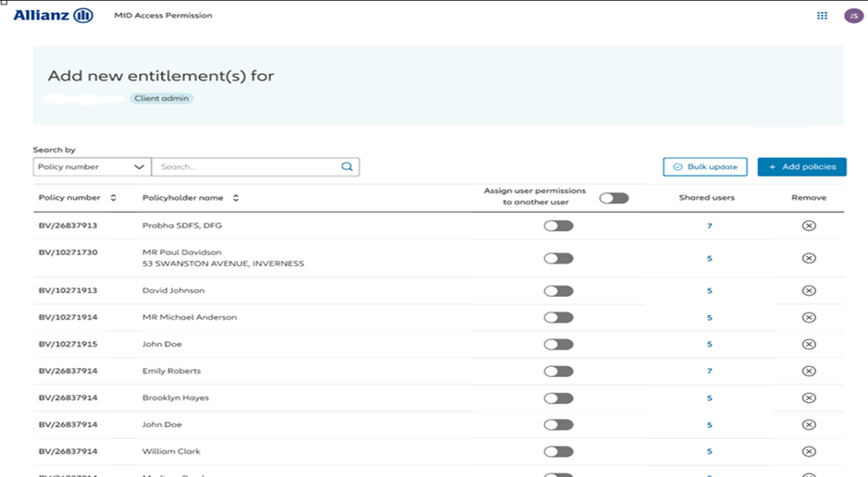Remove David Johnson's policy row

click(x=809, y=291)
